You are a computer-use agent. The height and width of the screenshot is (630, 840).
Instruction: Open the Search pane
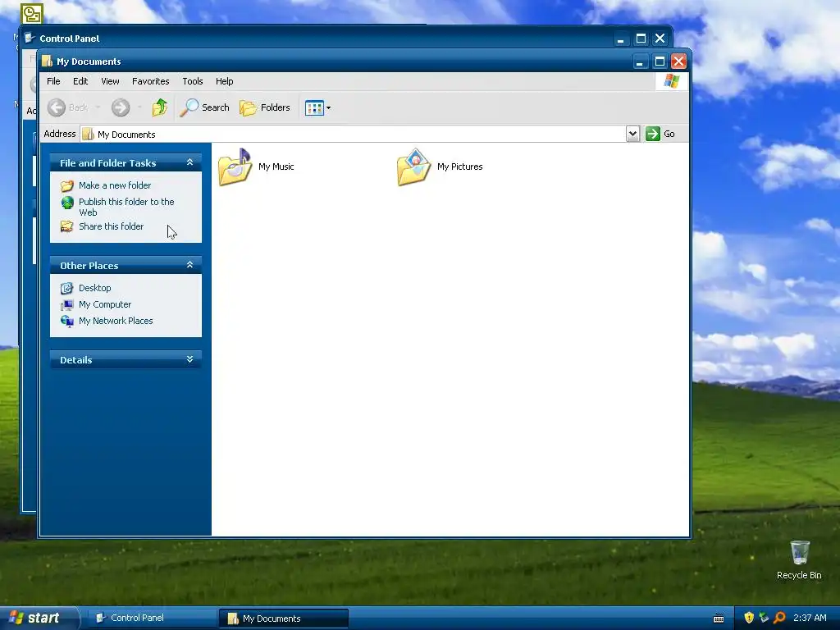[204, 107]
